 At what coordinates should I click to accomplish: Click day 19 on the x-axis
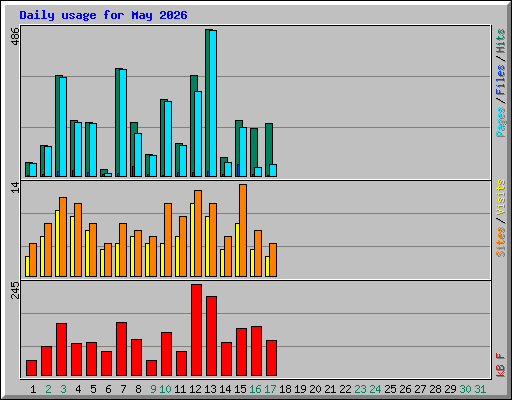coord(300,389)
